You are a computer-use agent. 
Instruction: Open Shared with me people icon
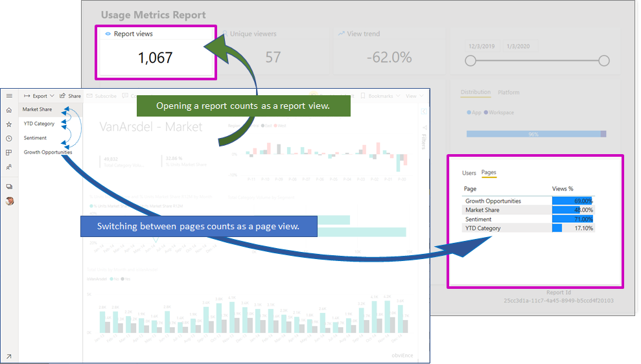coord(9,167)
